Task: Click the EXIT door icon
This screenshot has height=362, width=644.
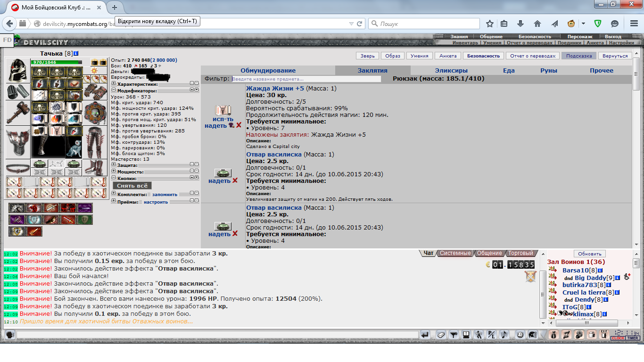Action: 604,335
